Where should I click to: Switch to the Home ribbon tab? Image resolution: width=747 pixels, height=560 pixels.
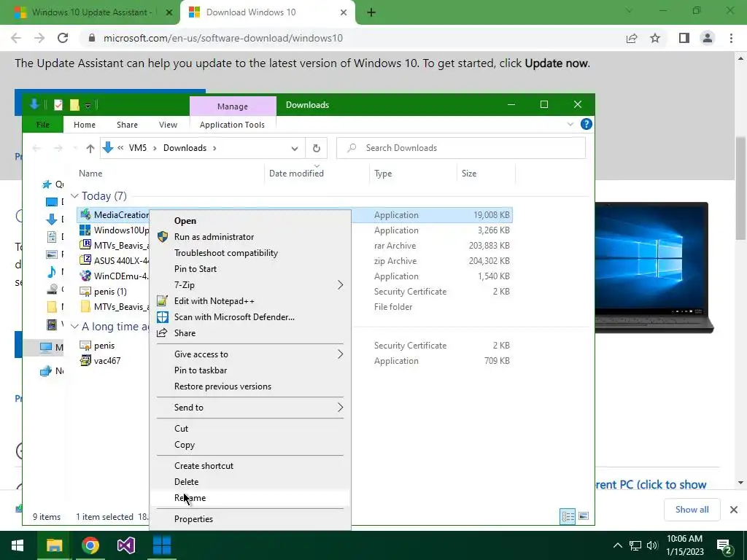[85, 125]
